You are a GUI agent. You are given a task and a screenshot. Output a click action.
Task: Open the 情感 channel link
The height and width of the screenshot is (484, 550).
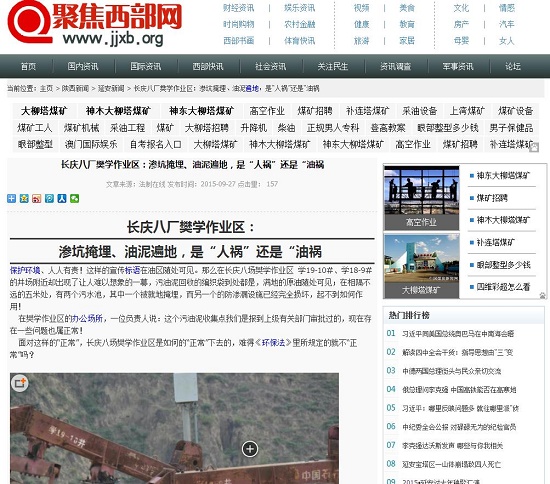[x=507, y=8]
